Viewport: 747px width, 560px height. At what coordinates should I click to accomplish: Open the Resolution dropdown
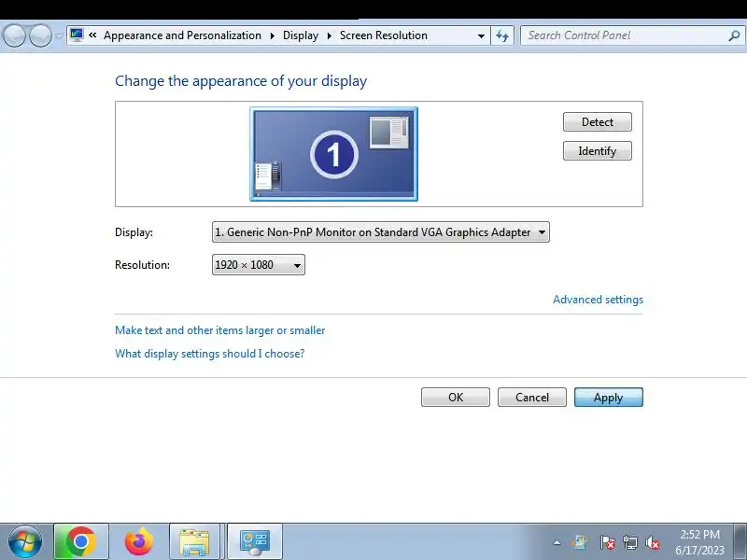[259, 265]
